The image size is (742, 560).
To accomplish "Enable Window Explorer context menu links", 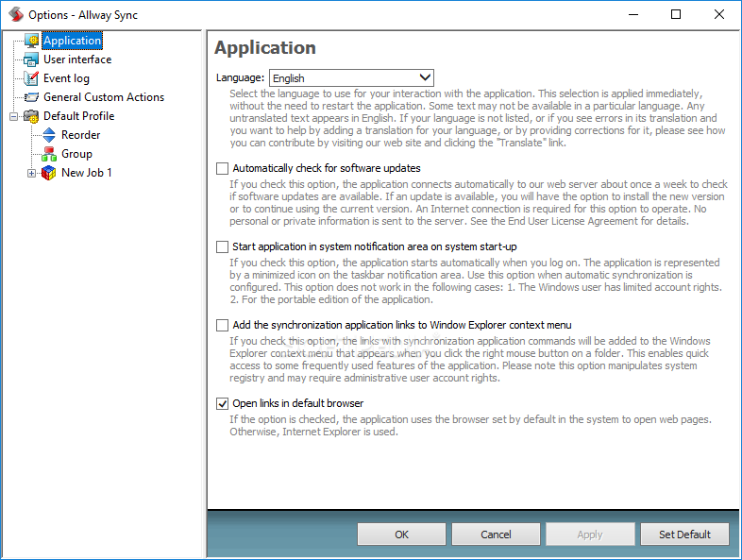I will click(x=222, y=325).
